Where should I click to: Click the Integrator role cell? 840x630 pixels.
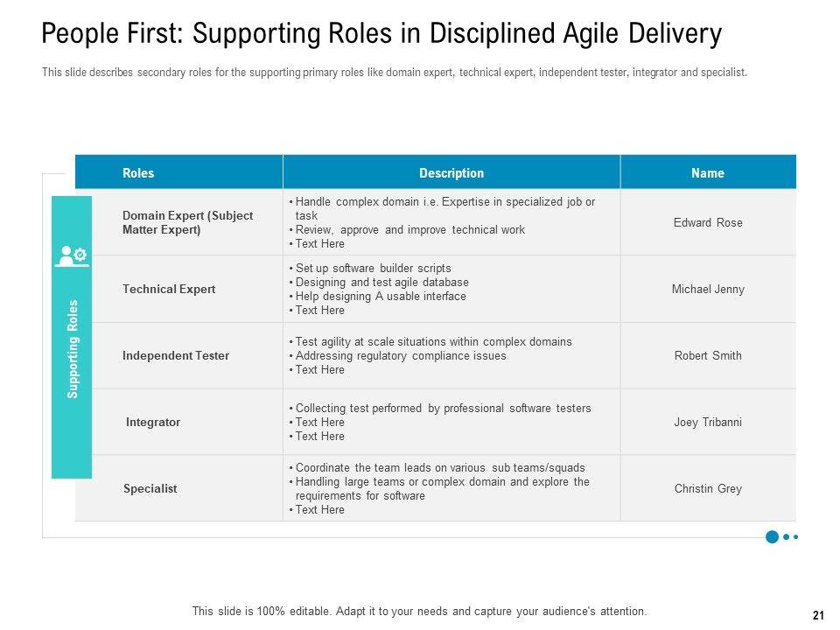153,423
